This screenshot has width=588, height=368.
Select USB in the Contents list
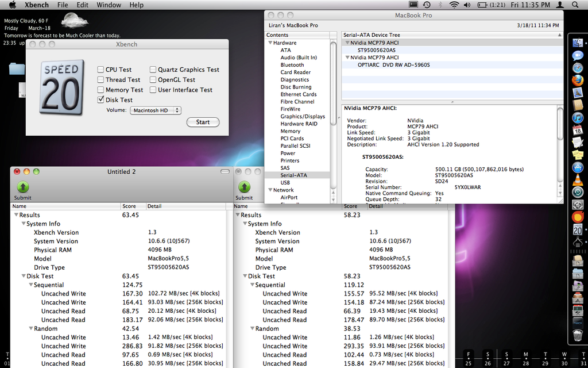click(x=285, y=182)
